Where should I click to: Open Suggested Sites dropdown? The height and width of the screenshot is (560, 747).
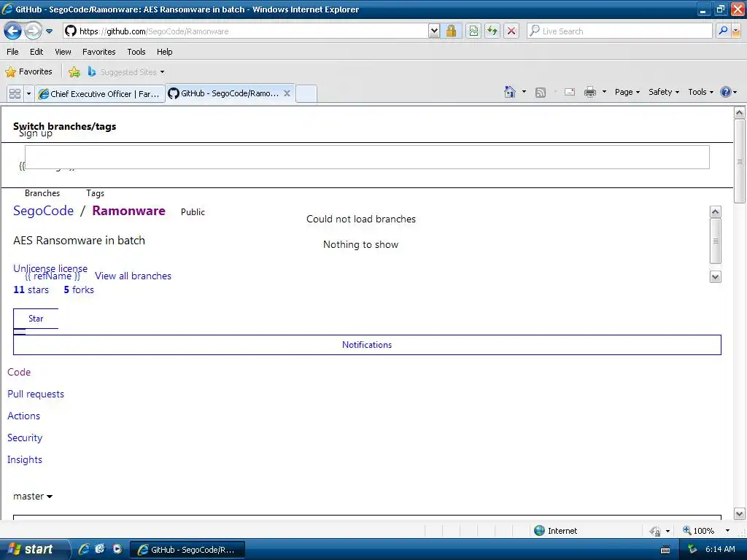point(126,72)
